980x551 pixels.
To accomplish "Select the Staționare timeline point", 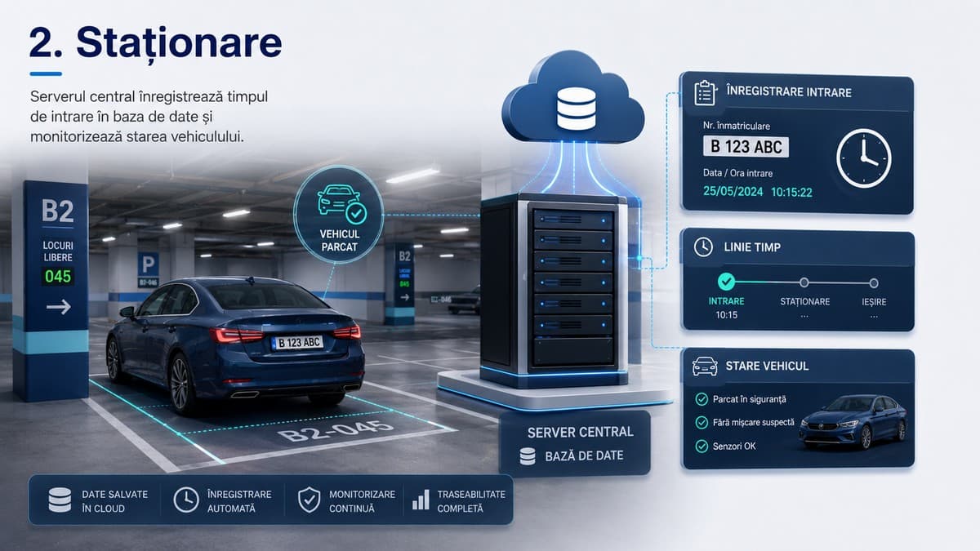I will (804, 282).
